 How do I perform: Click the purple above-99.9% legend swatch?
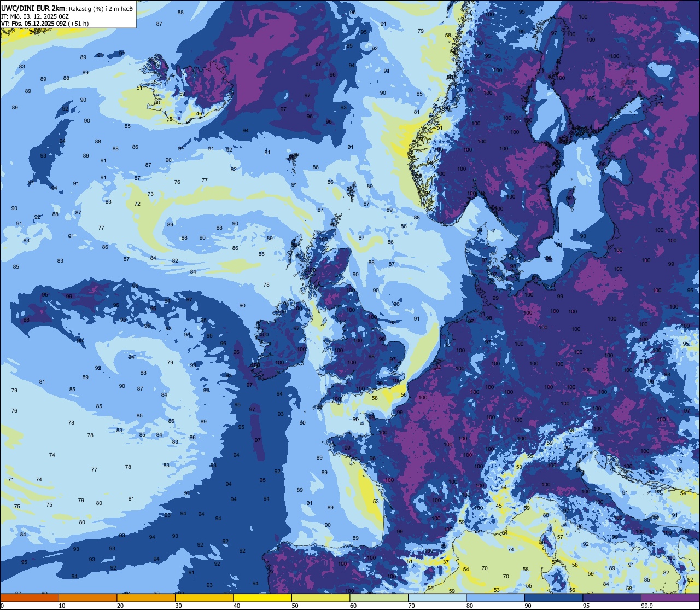pyautogui.click(x=670, y=597)
